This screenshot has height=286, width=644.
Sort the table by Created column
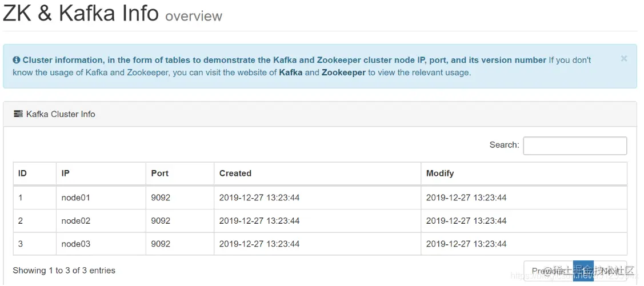coord(235,173)
